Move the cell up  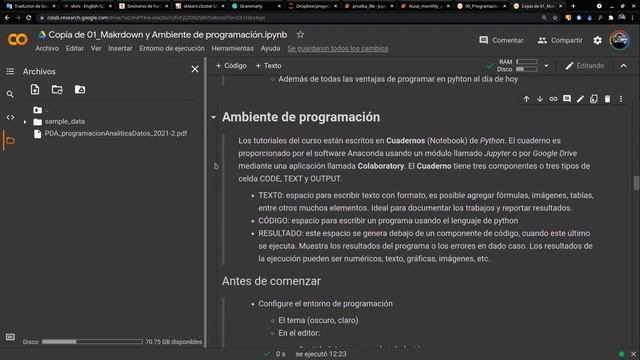[x=527, y=99]
